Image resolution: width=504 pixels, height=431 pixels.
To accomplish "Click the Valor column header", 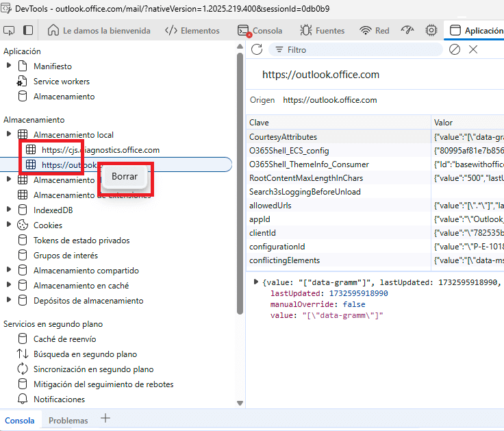I will point(468,123).
